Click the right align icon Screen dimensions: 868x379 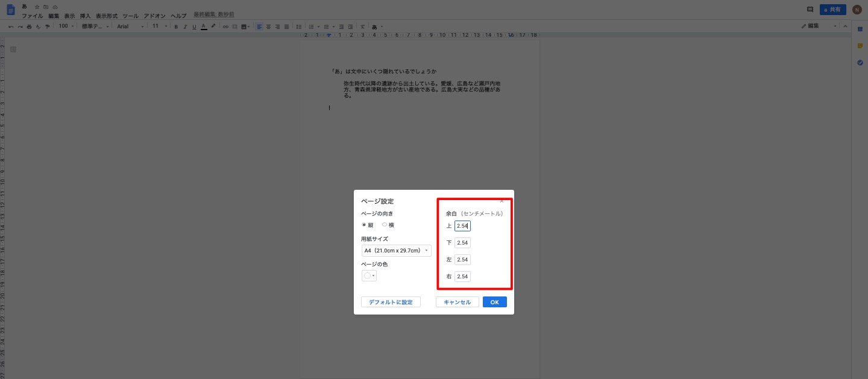coord(277,27)
